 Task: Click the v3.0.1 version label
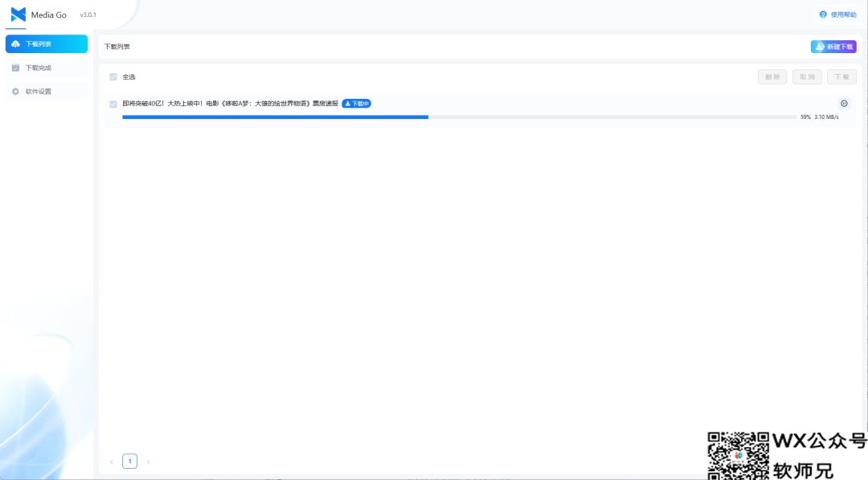(x=88, y=15)
